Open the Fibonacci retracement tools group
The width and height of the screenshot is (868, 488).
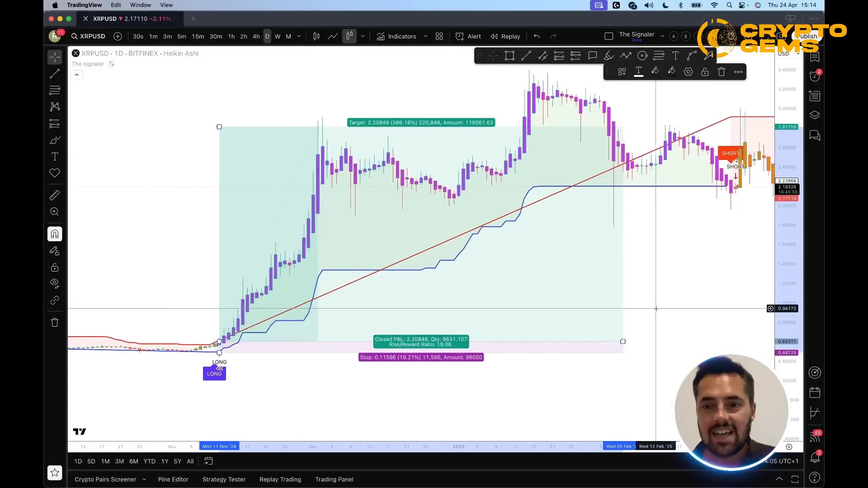pos(55,90)
